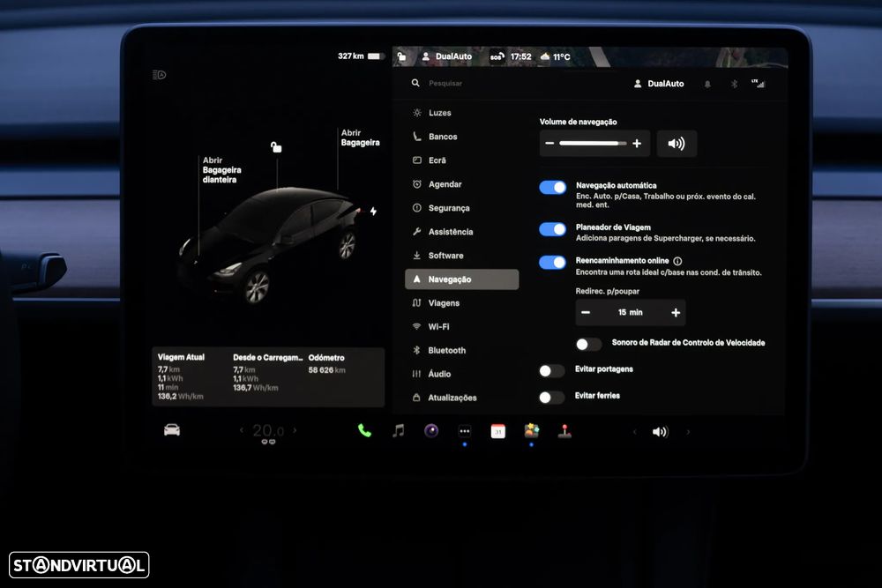
Task: Open the phone app in bottom bar
Action: click(364, 431)
